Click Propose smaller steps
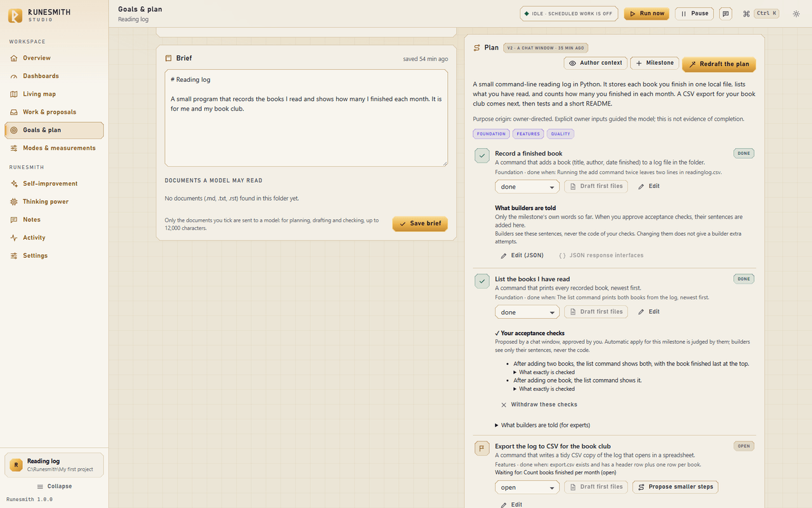Image resolution: width=812 pixels, height=508 pixels. (675, 487)
